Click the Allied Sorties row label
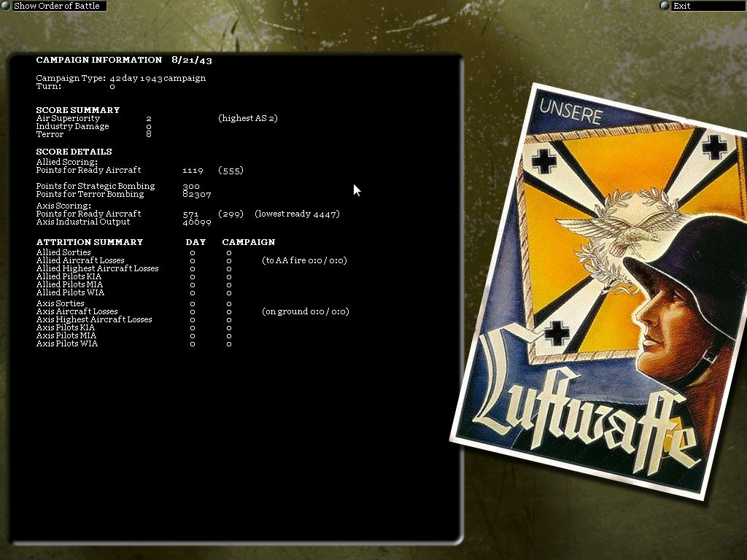The image size is (747, 560). click(x=63, y=252)
